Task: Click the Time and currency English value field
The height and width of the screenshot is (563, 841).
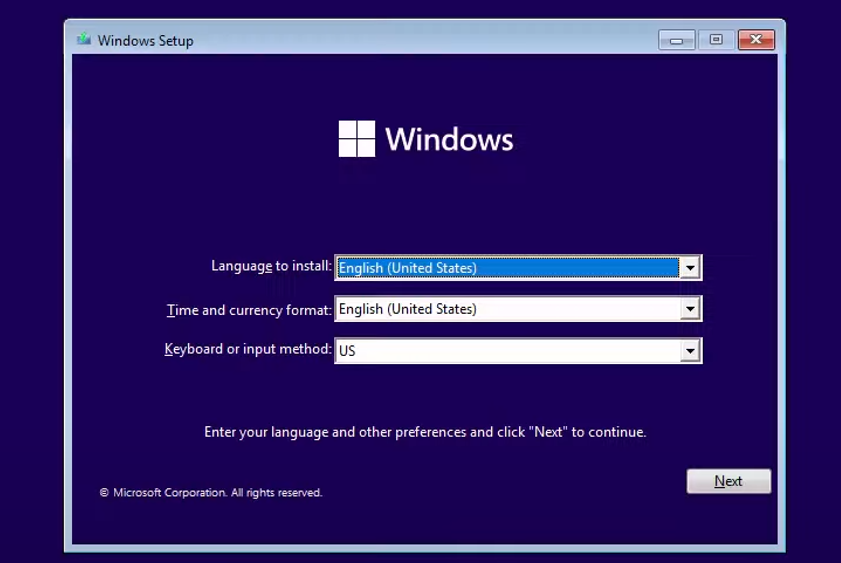Action: [507, 310]
